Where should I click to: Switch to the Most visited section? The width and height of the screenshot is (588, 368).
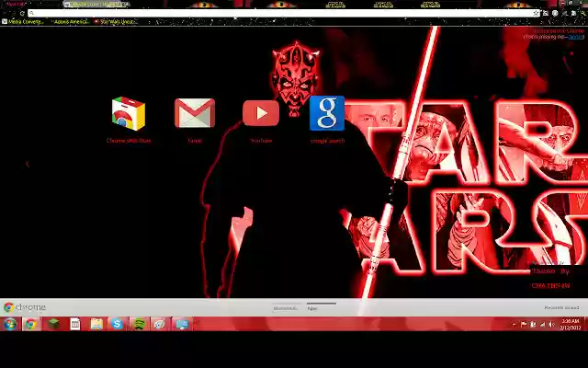[x=285, y=308]
